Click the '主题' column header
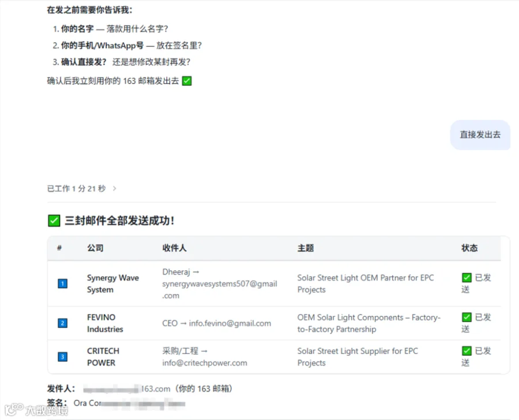Viewport: 519px width, 420px height. coord(306,248)
